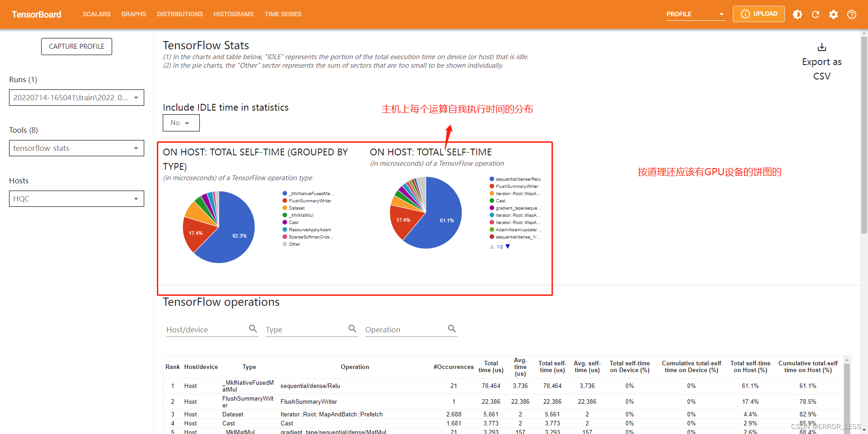Sort table by Total time (us) header
The width and height of the screenshot is (868, 434).
pyautogui.click(x=491, y=367)
